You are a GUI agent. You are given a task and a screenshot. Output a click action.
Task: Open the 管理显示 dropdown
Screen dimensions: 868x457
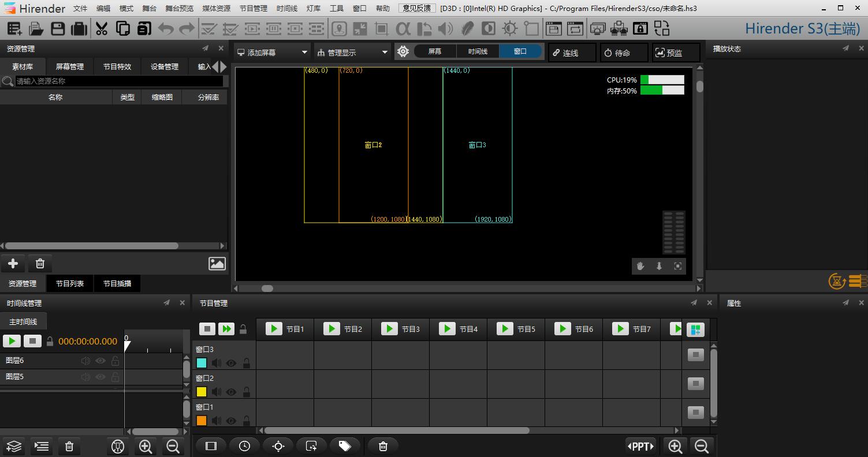352,53
